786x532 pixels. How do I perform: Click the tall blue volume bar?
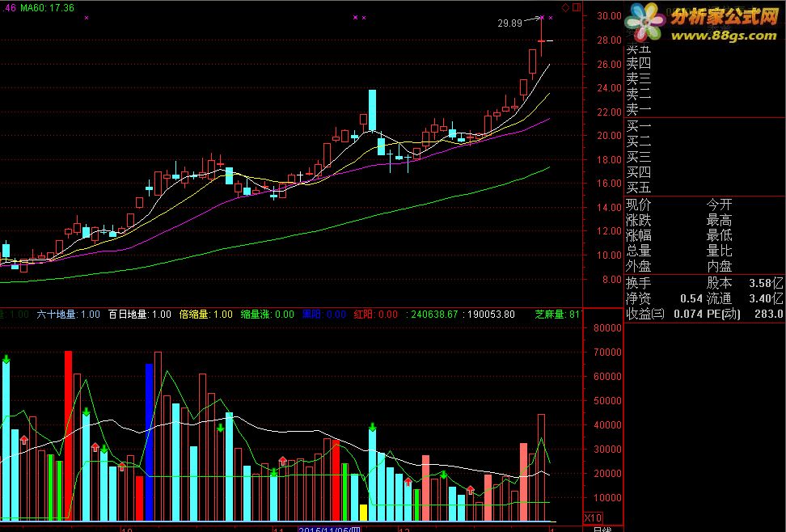(149, 442)
